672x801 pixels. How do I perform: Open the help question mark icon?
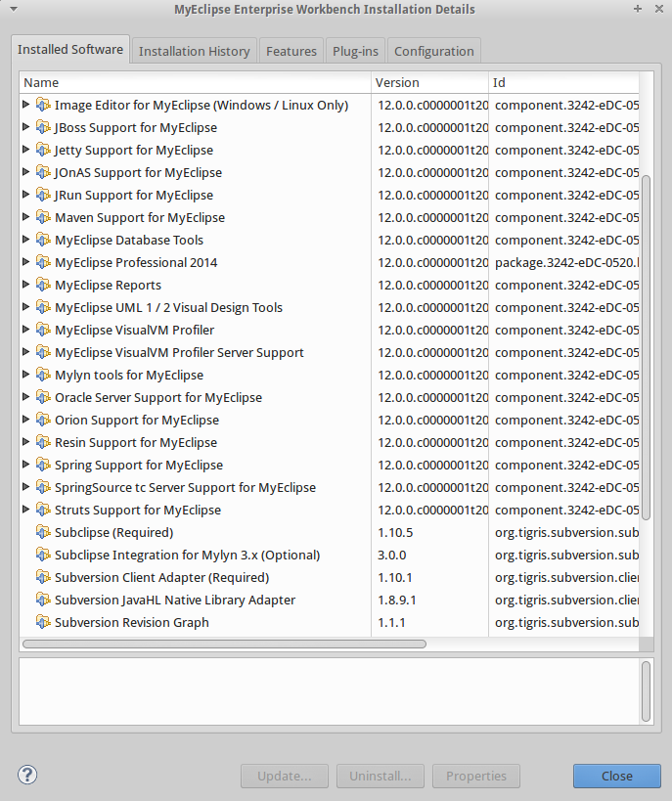[27, 775]
